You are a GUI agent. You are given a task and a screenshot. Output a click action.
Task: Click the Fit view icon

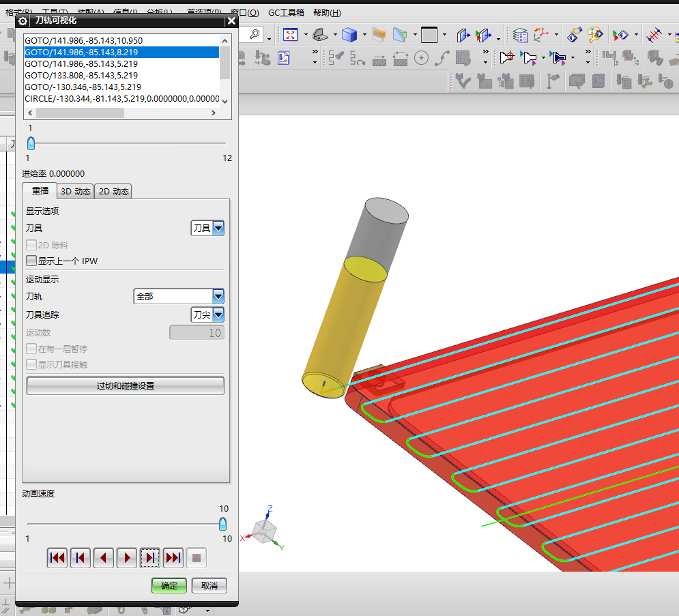click(290, 35)
